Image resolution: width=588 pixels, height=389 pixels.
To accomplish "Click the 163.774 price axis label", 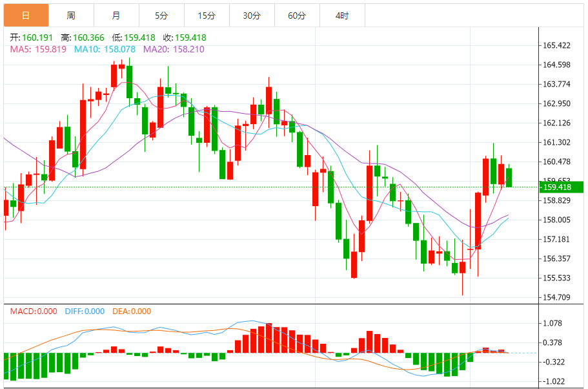I will (x=557, y=84).
